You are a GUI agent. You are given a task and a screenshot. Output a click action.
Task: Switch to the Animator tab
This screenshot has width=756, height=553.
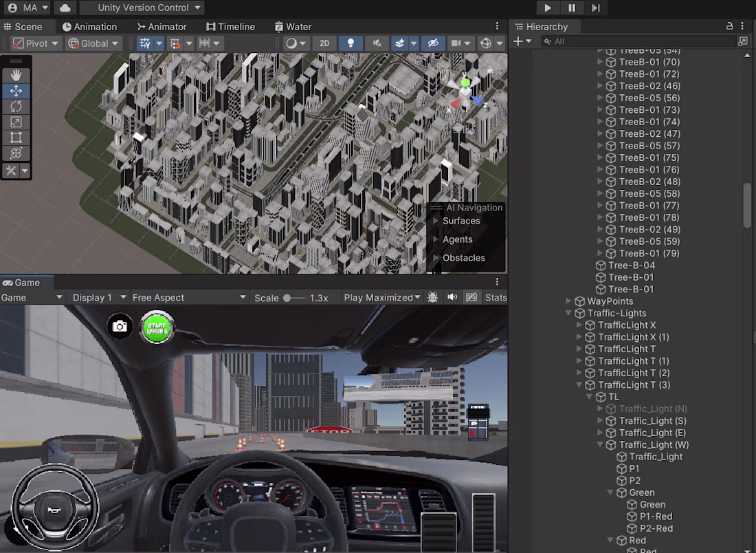point(162,27)
